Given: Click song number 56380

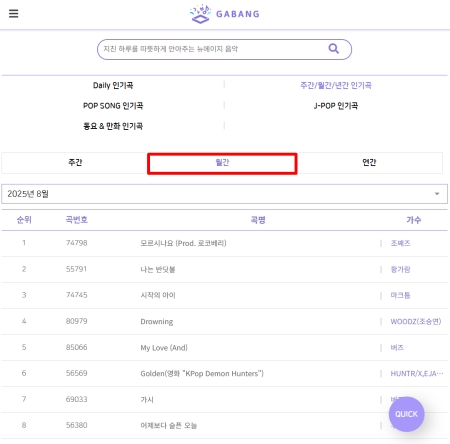Looking at the screenshot, I should point(76,425).
